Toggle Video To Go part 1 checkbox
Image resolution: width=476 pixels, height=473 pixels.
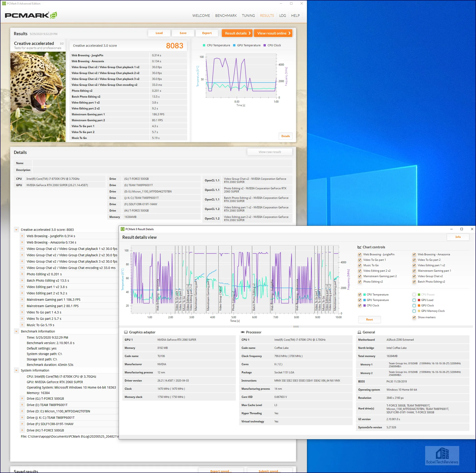[360, 260]
